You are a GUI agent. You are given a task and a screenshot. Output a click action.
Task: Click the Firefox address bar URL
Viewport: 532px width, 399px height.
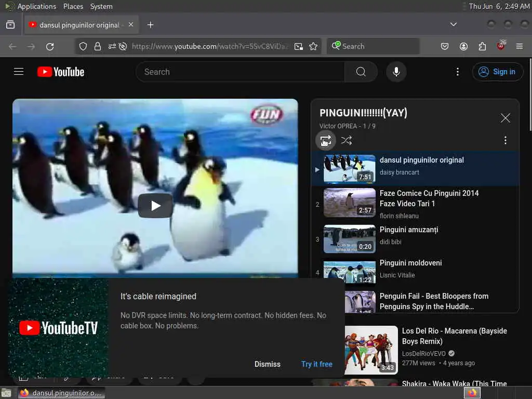pos(209,46)
